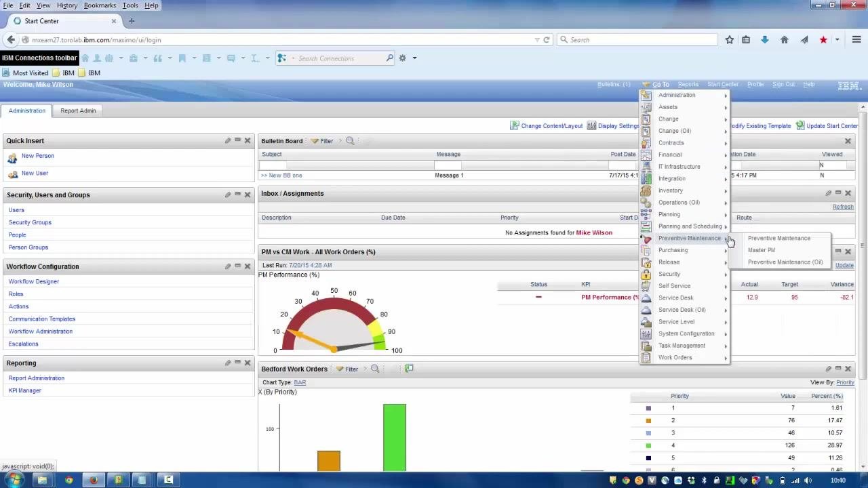This screenshot has height=488, width=868.
Task: Click the Bedford Work Orders Filter icon
Action: click(340, 369)
